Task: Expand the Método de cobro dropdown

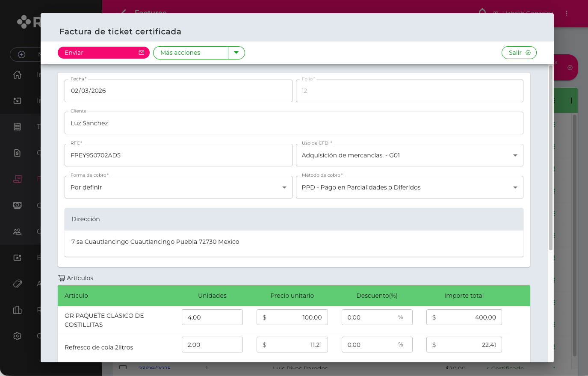Action: point(515,187)
